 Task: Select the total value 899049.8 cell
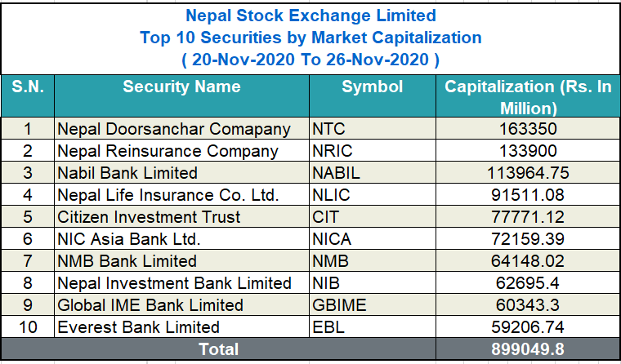tap(528, 349)
